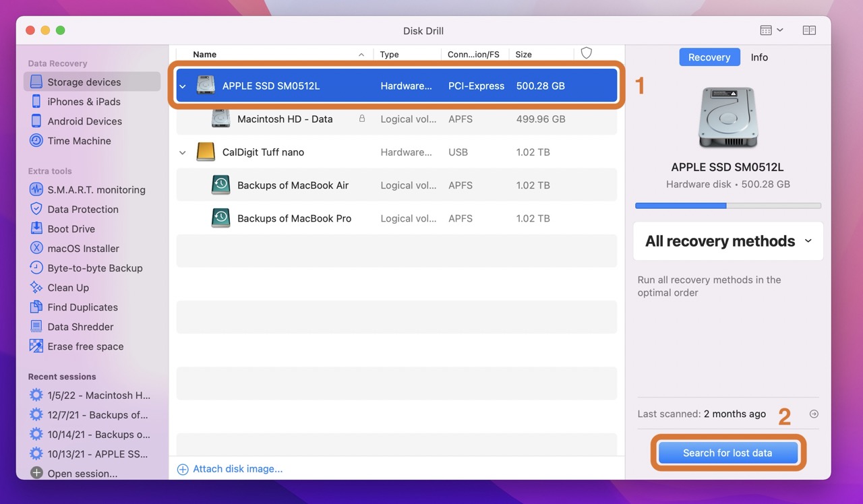Image resolution: width=863 pixels, height=504 pixels.
Task: Click the shield protection column header
Action: [x=587, y=53]
